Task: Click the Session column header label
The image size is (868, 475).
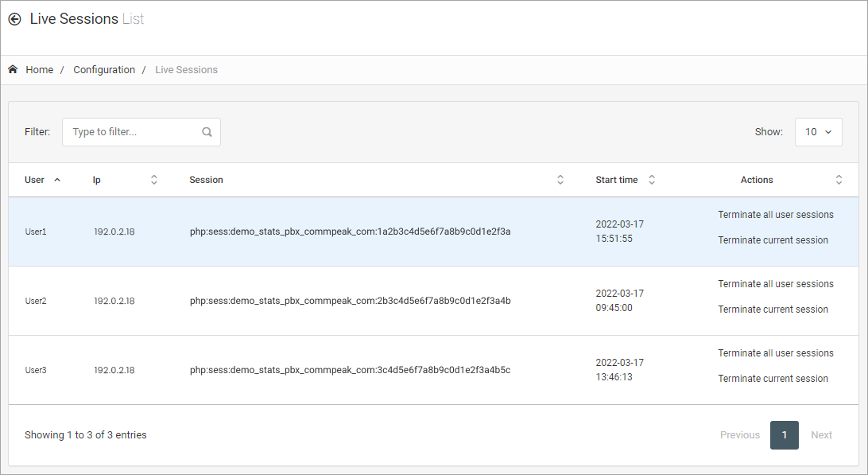Action: pyautogui.click(x=206, y=180)
